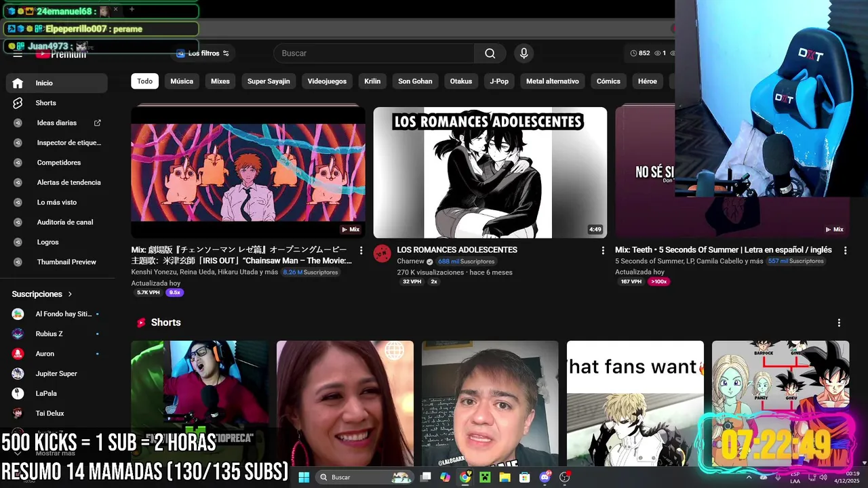This screenshot has height=488, width=868.
Task: Open Lo más visto in sidebar
Action: click(57, 202)
